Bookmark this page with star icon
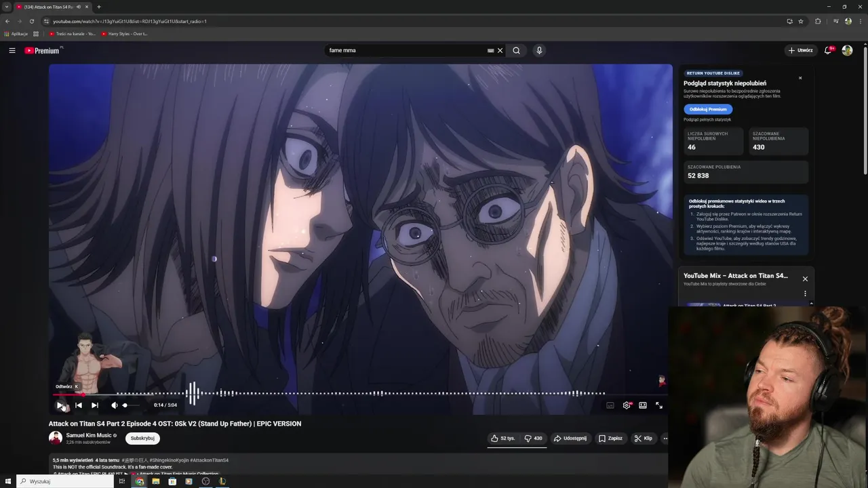The width and height of the screenshot is (868, 488). [801, 21]
